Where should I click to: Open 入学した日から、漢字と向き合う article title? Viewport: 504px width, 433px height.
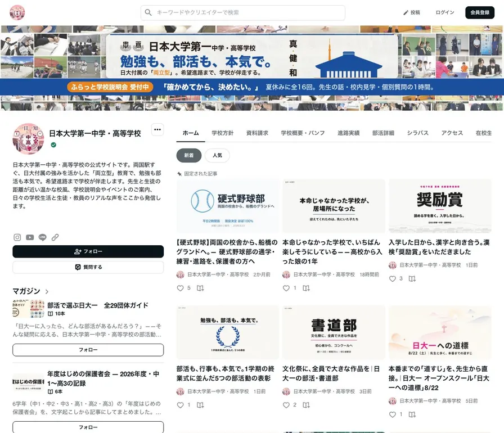click(439, 247)
